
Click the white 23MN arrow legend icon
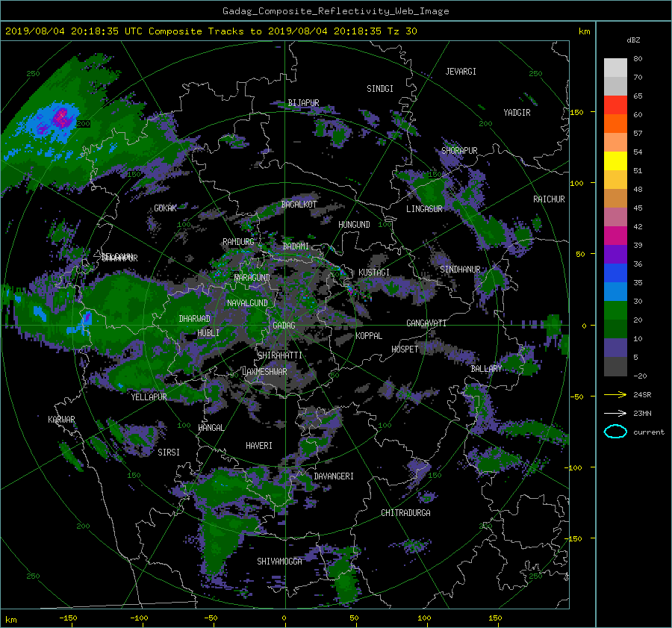615,413
